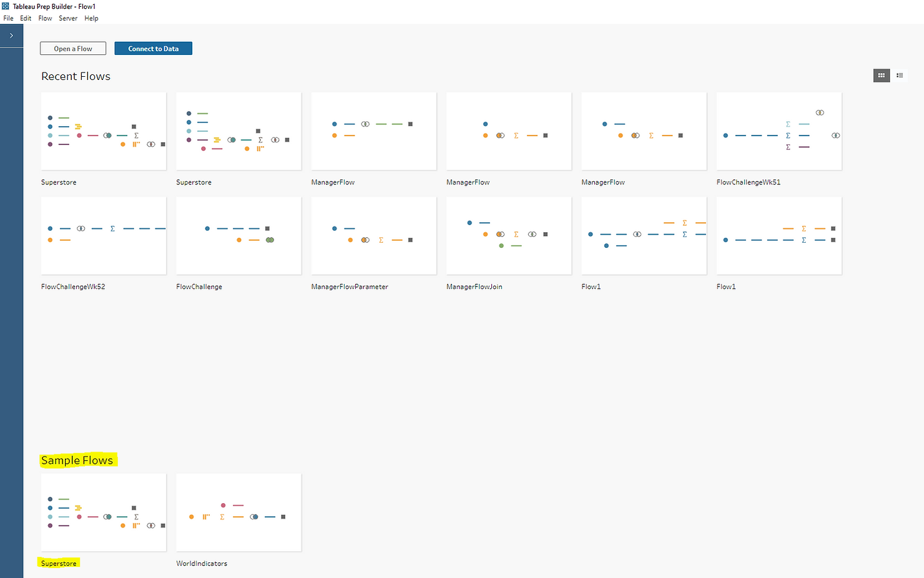Click the Tableau Prep Builder title bar icon
Image resolution: width=924 pixels, height=578 pixels.
pos(6,6)
